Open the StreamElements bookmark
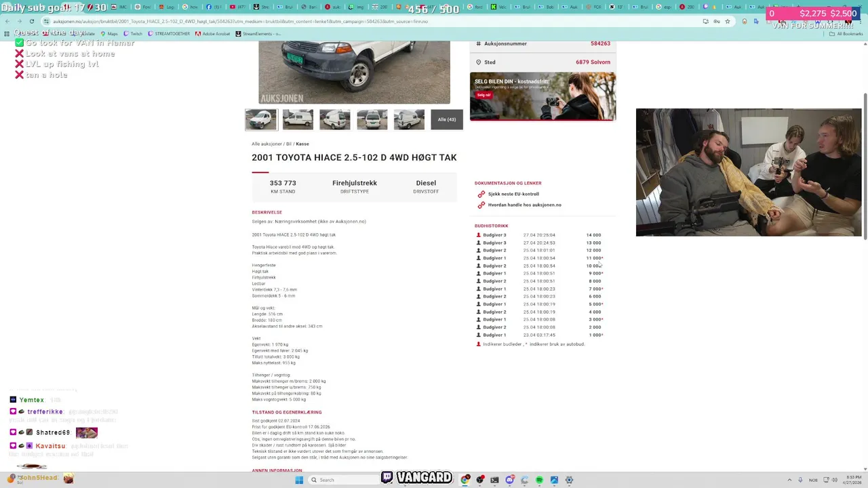868x488 pixels. point(258,33)
